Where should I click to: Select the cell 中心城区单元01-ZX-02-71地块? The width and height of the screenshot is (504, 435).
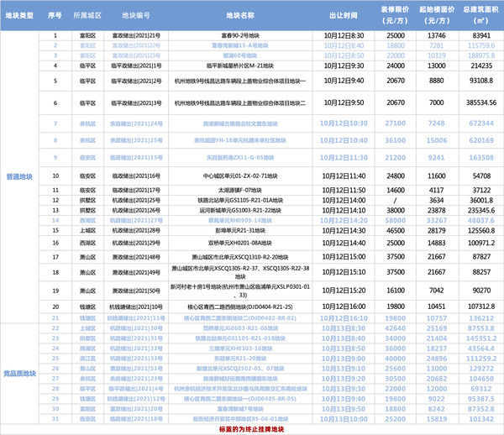240,176
